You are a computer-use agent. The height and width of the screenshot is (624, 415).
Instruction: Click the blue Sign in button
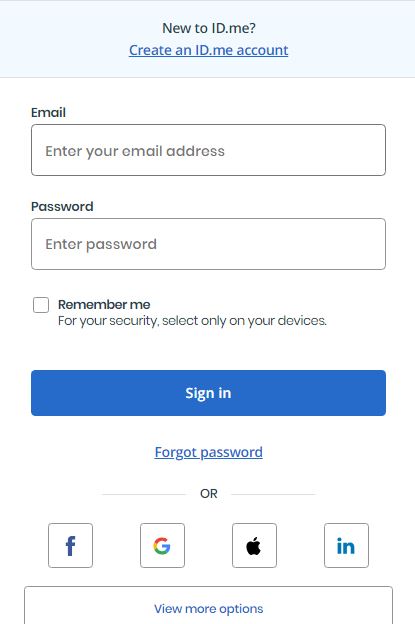pos(208,393)
